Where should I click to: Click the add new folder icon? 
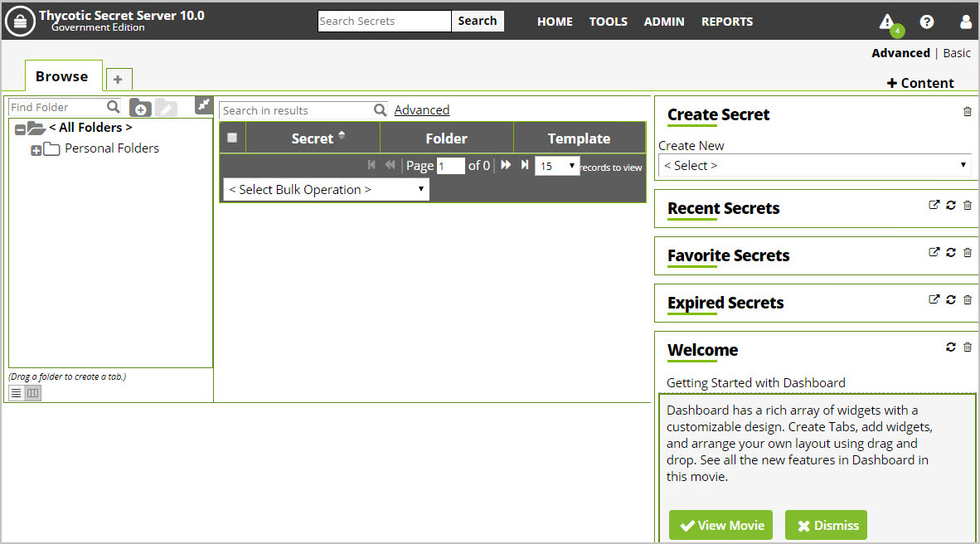[140, 108]
